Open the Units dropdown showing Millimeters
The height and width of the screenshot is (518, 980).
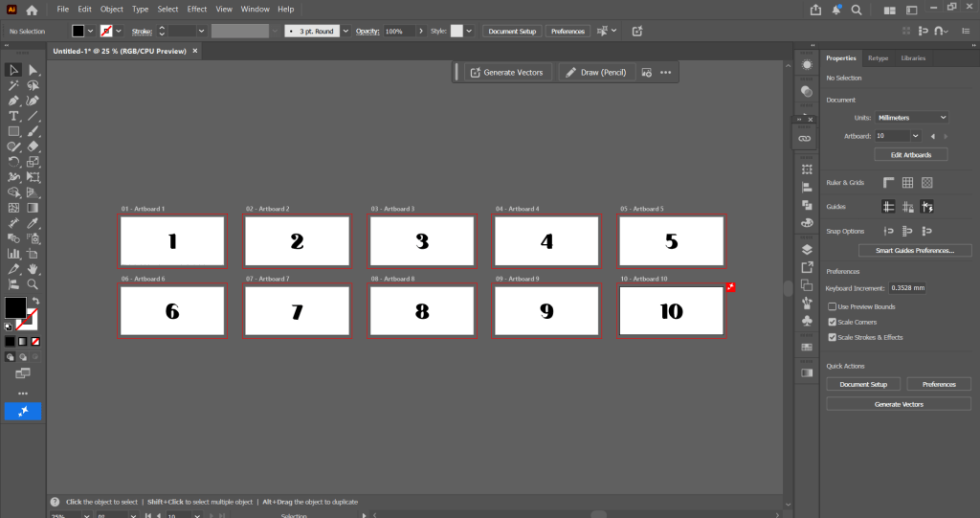click(x=911, y=117)
